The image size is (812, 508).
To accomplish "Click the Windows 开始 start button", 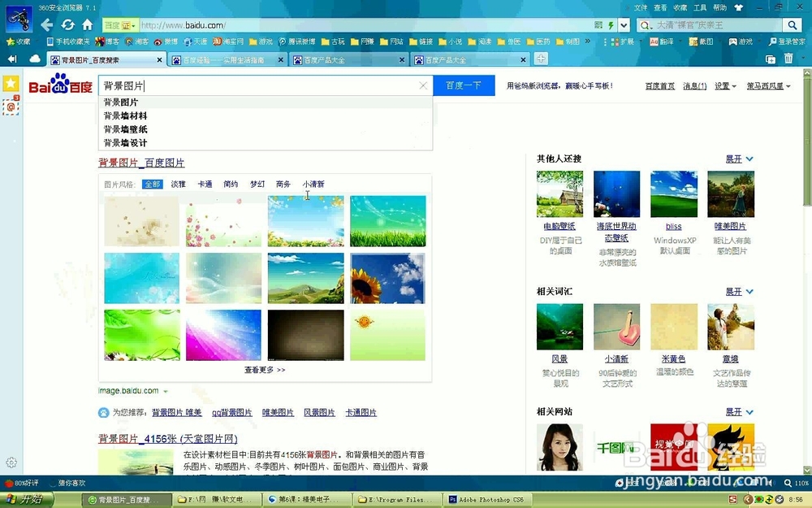I will [x=26, y=499].
